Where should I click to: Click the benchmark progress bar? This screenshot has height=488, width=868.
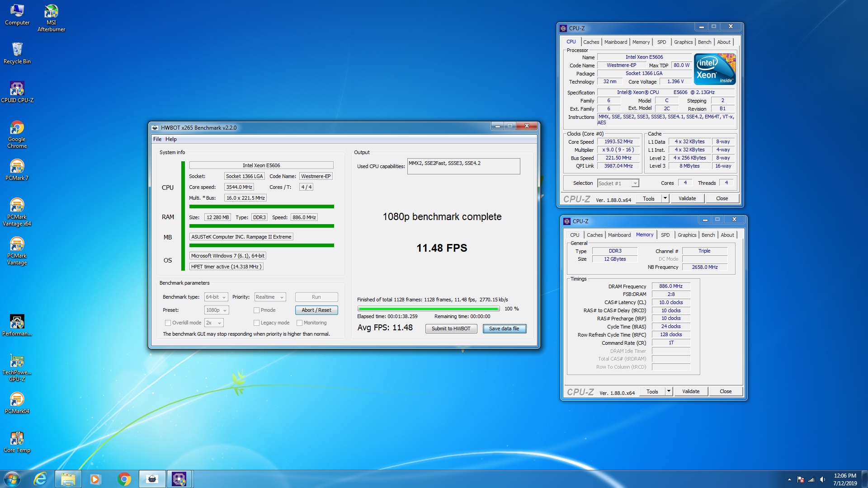[x=429, y=309]
